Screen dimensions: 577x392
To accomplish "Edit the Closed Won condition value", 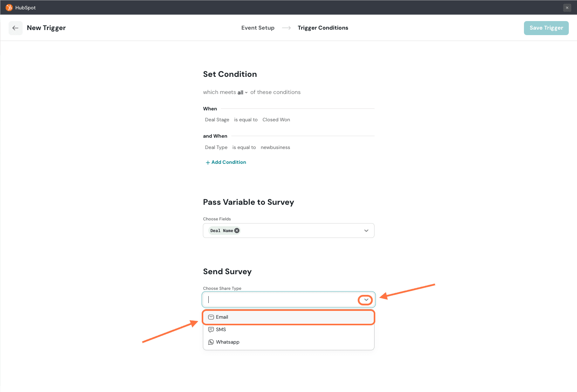I will click(276, 120).
